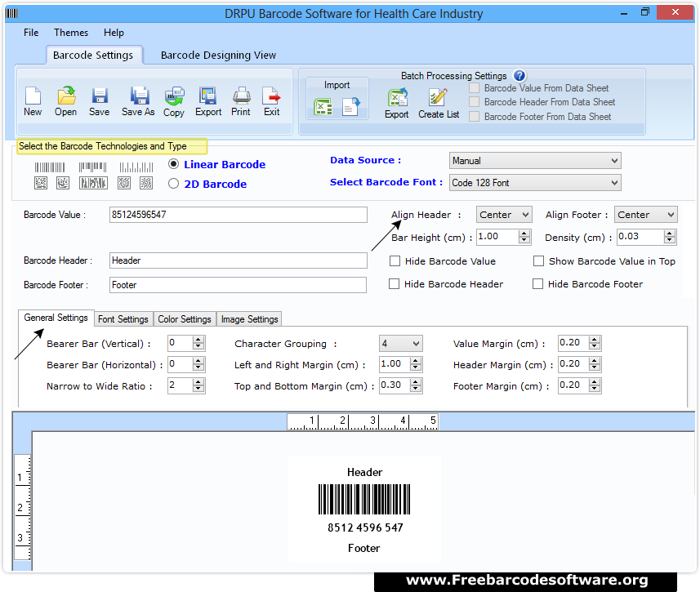
Task: Check Hide Barcode Header
Action: point(394,283)
